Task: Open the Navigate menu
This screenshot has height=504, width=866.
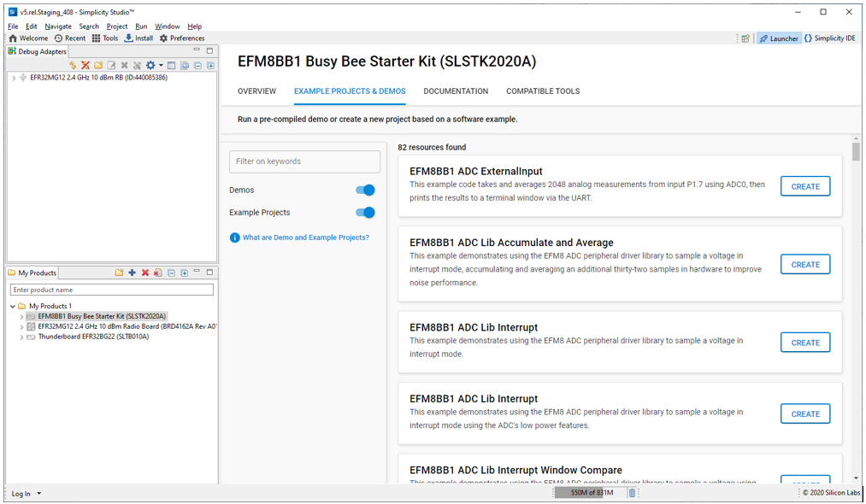Action: pyautogui.click(x=58, y=26)
